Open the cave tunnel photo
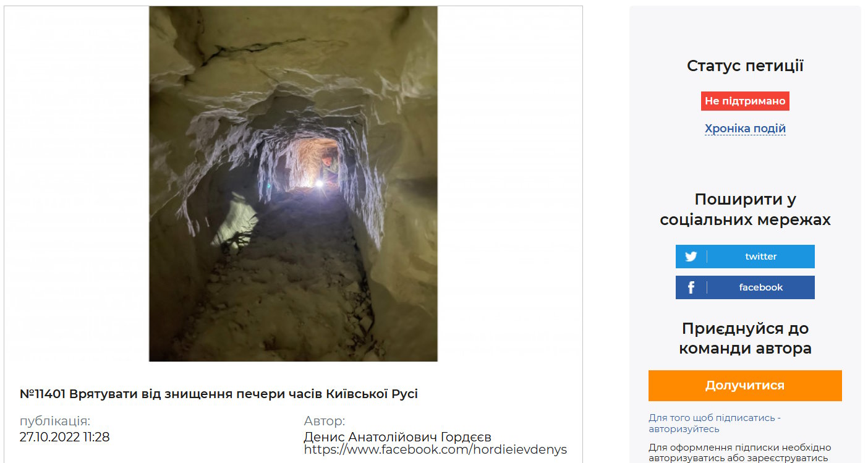 [x=293, y=184]
